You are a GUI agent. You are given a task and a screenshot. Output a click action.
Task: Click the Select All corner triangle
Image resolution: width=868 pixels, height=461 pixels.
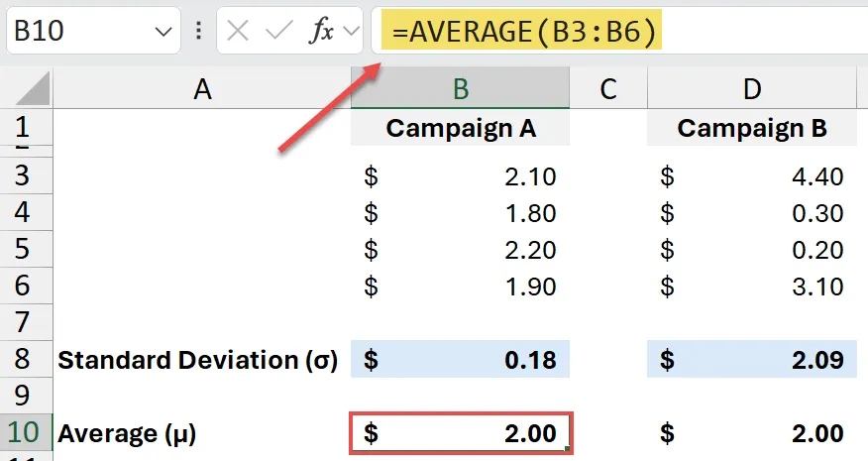[26, 90]
